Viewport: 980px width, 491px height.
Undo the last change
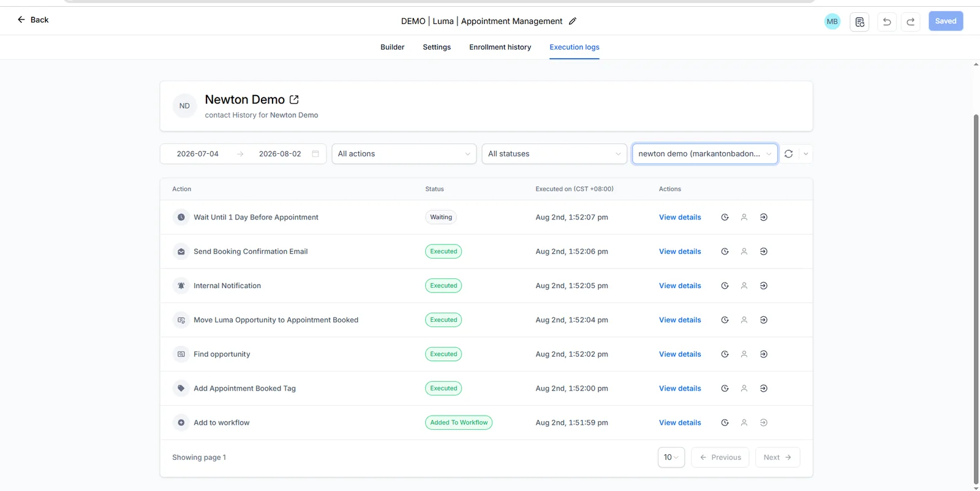(x=886, y=21)
